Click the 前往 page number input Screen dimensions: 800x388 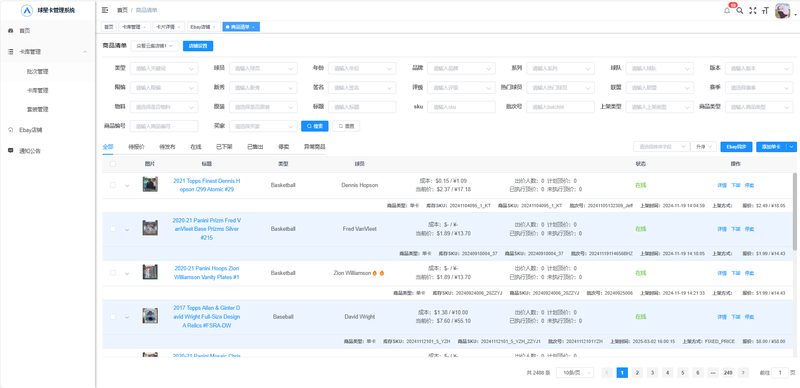[x=780, y=373]
